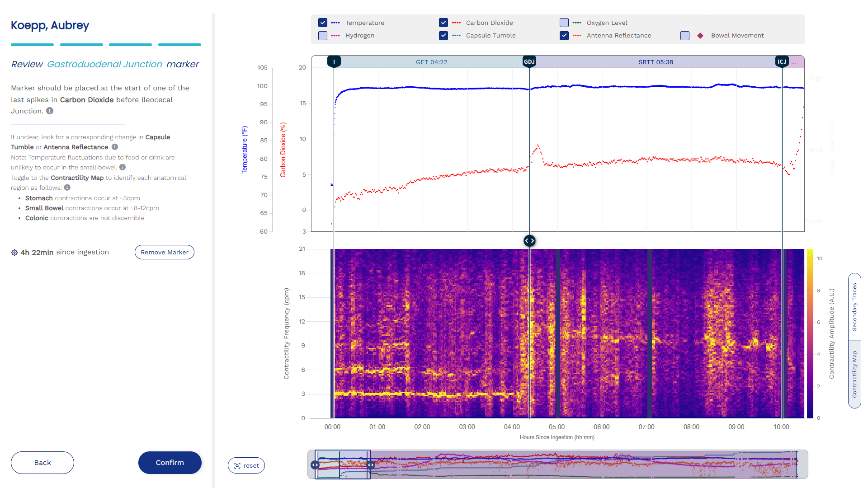Click left handle of overview range selector
868x488 pixels.
tap(315, 465)
